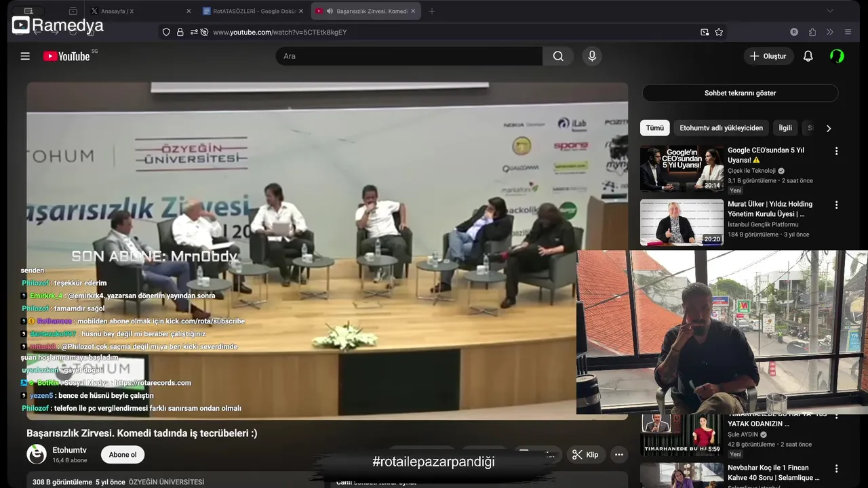Open Etohumtv channel avatar
This screenshot has width=868, height=488.
pos(37,454)
